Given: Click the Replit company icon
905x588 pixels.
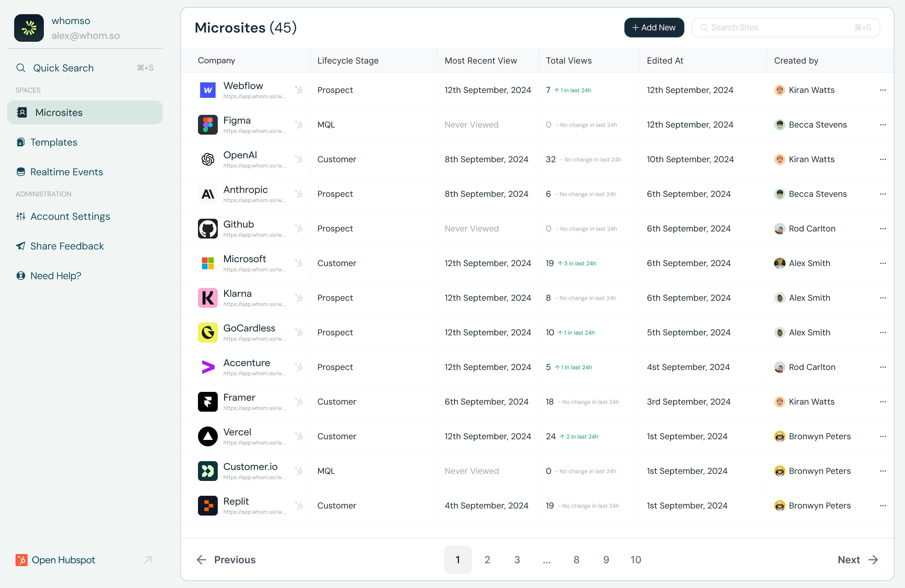Looking at the screenshot, I should point(207,506).
